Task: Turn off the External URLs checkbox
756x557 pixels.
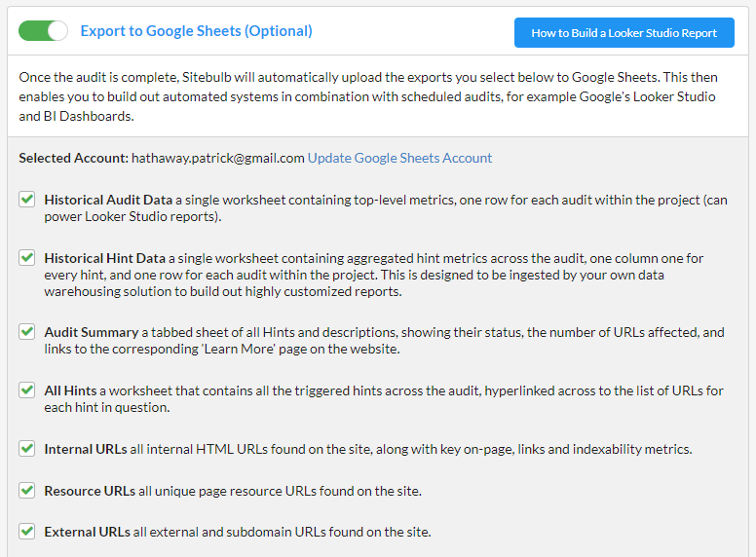Action: point(27,532)
